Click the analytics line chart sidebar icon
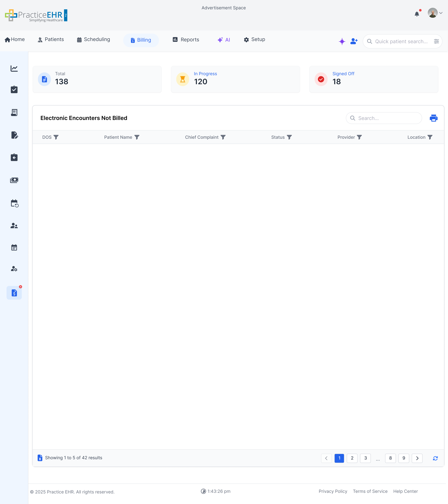The width and height of the screenshot is (448, 504). pos(14,69)
